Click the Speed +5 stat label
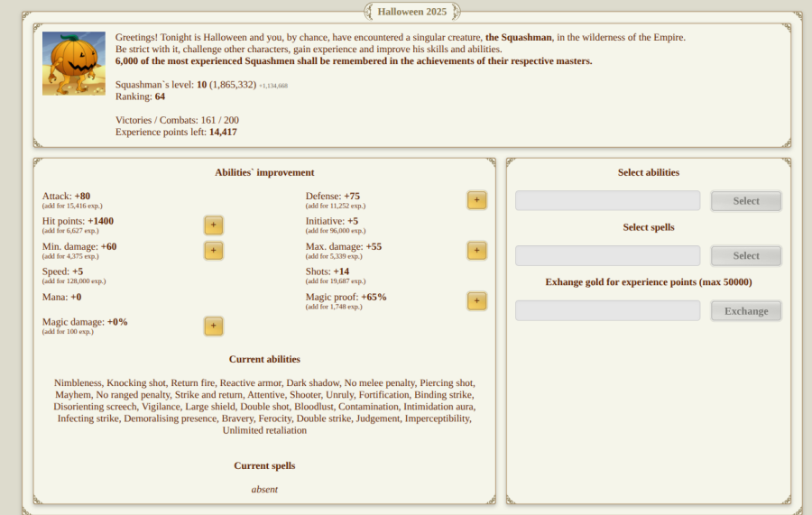This screenshot has height=515, width=812. (62, 271)
